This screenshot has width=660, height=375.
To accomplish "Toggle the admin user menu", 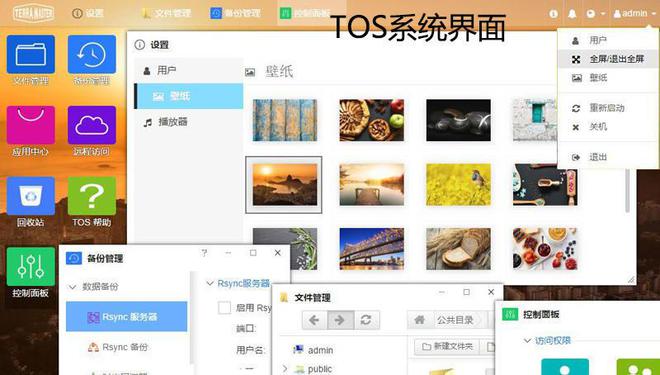I will (x=635, y=13).
